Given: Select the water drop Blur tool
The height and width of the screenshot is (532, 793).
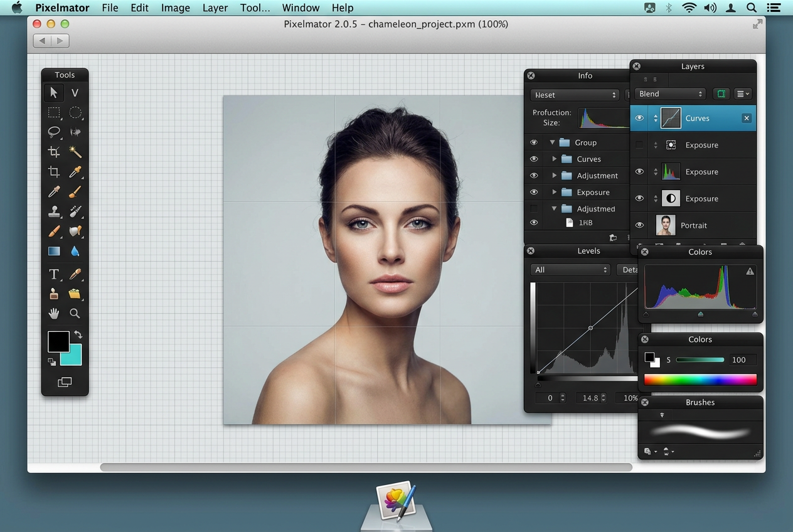Looking at the screenshot, I should coord(75,251).
